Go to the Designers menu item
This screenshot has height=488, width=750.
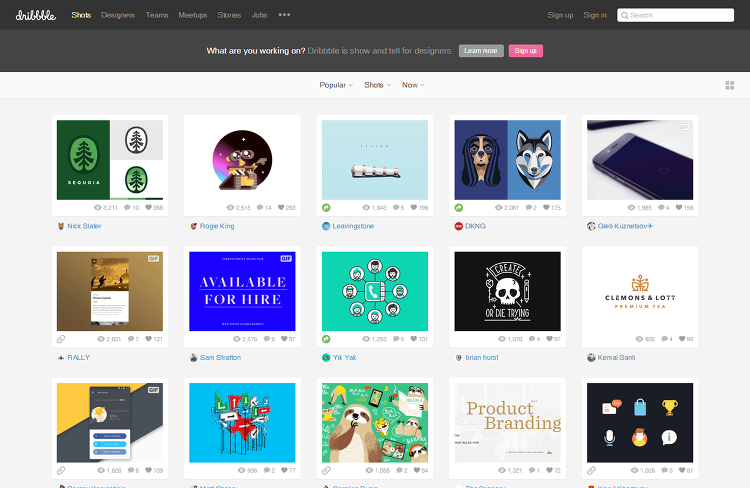click(x=118, y=15)
